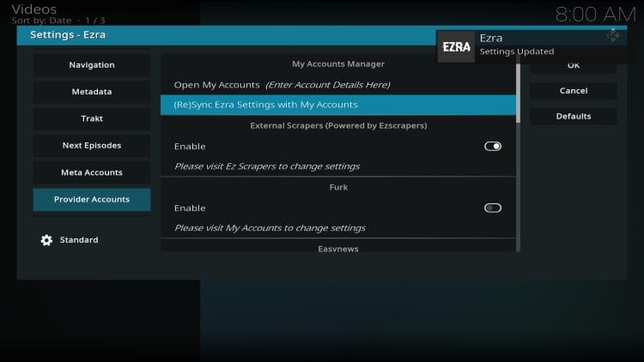The height and width of the screenshot is (362, 644).
Task: Click 'Please visit My Accounts to change settings'
Action: pyautogui.click(x=270, y=228)
